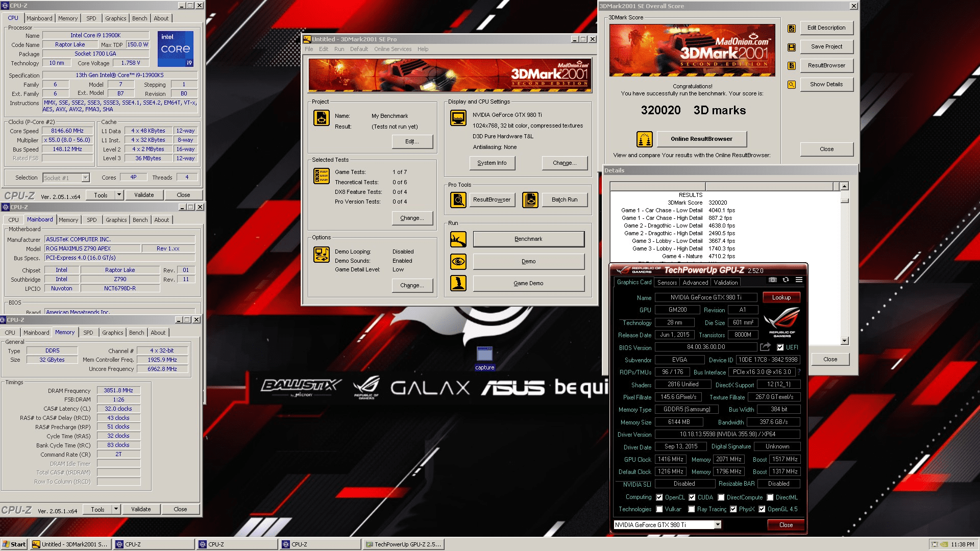Switch to Sensors tab in GPU-Z
The width and height of the screenshot is (980, 551).
pyautogui.click(x=667, y=283)
